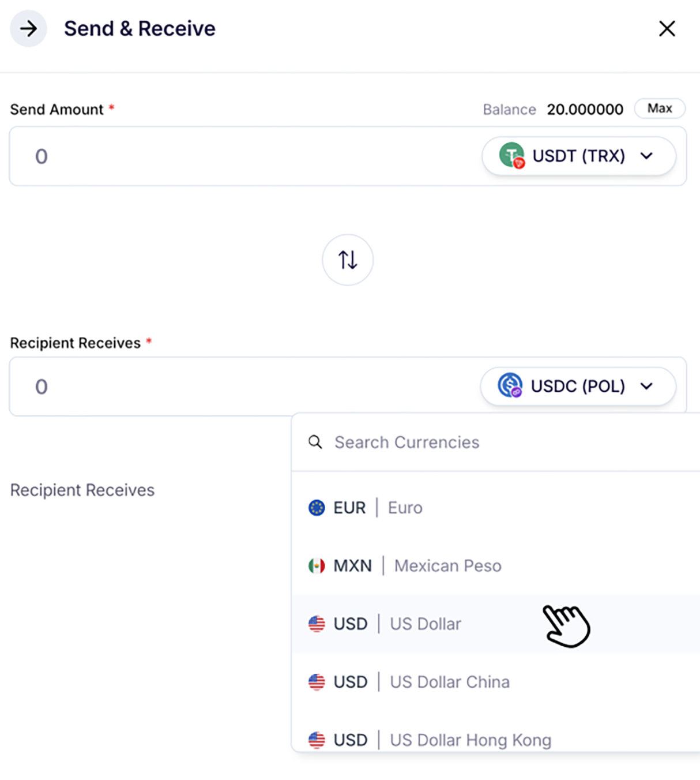This screenshot has width=700, height=780.
Task: Click the Send & Receive title
Action: coord(140,28)
